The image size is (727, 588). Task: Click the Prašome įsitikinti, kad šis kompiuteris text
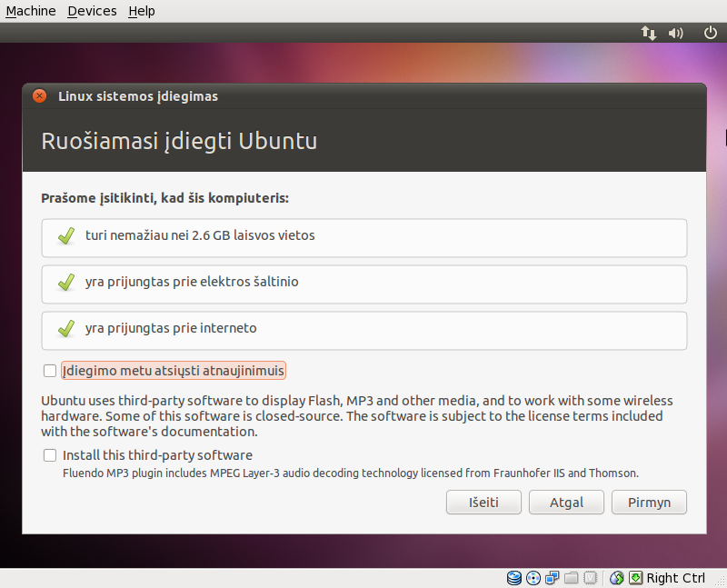pyautogui.click(x=165, y=198)
